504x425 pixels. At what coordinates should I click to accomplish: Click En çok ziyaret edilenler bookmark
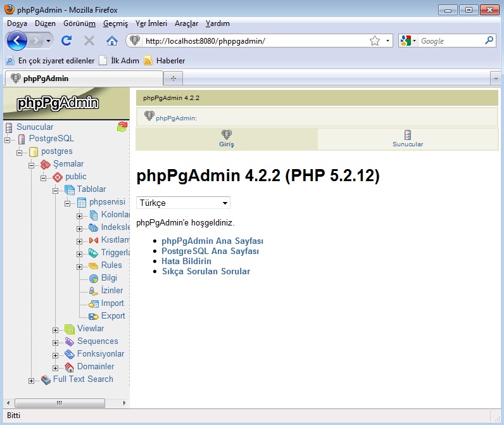click(51, 60)
